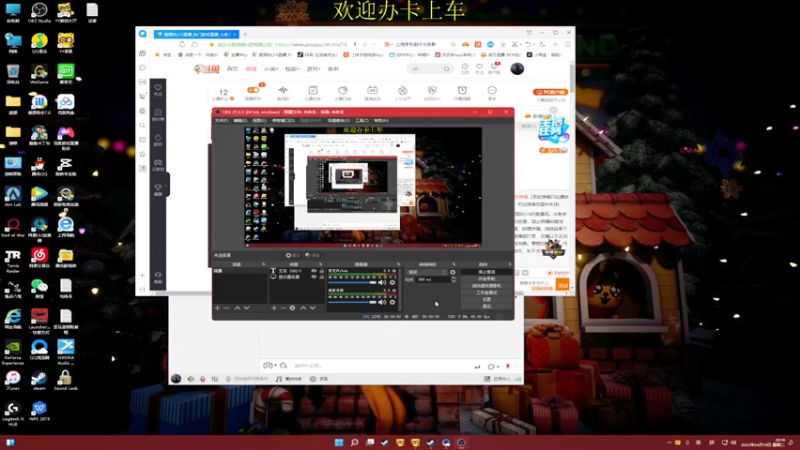Toggle visibility of the text GDI+ source
The width and height of the screenshot is (800, 450).
314,271
